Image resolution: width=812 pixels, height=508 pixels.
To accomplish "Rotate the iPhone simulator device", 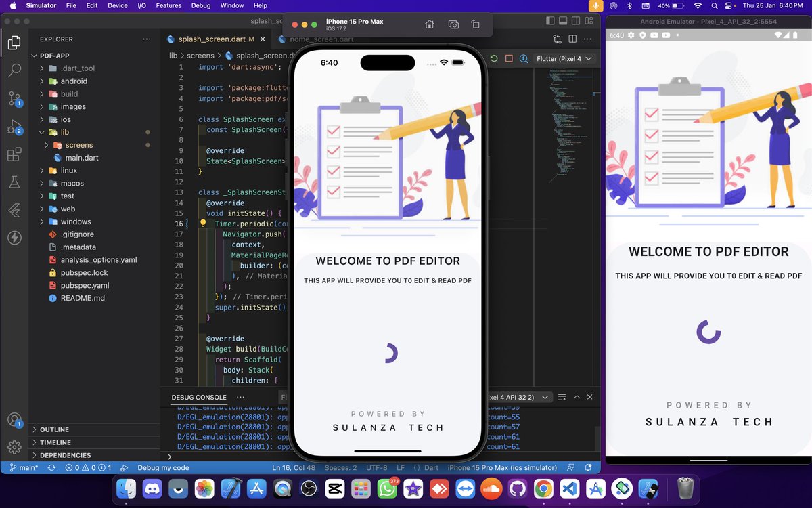I will pyautogui.click(x=475, y=24).
